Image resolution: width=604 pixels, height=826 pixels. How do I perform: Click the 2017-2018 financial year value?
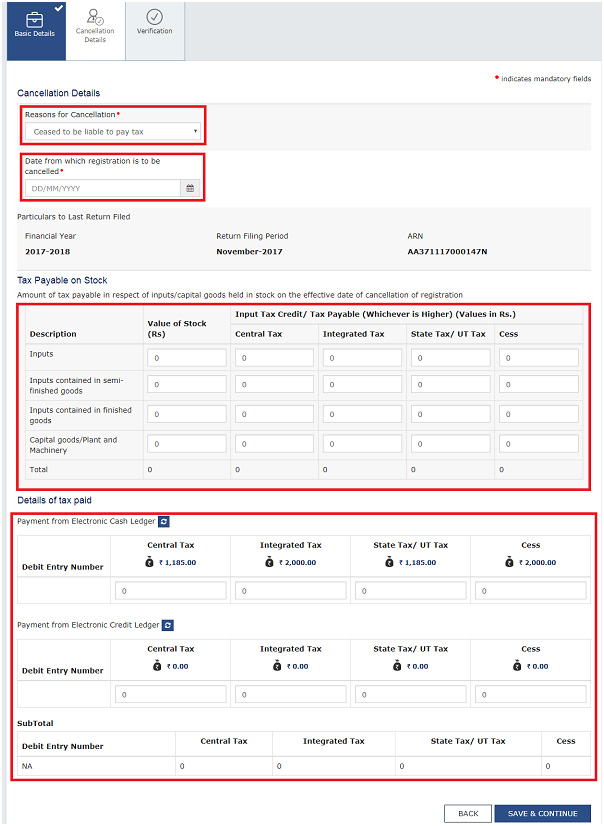point(47,252)
